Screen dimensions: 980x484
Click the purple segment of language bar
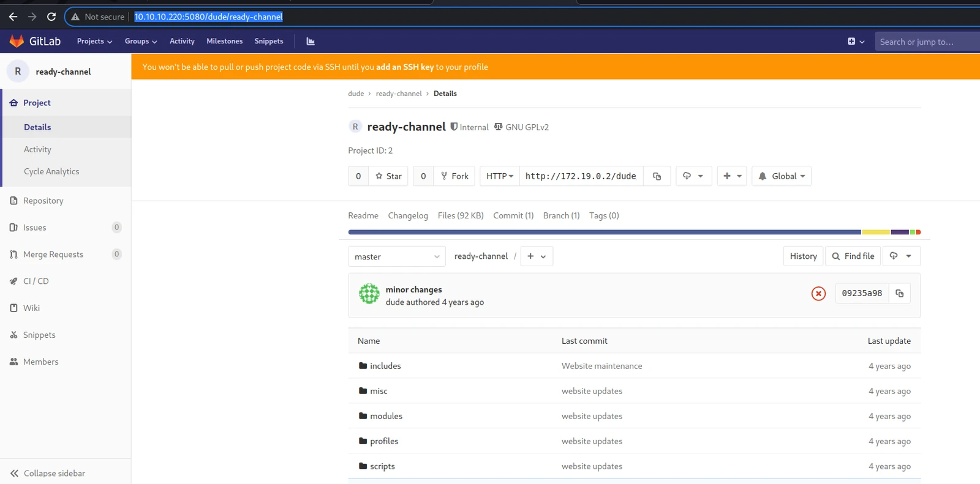pos(900,232)
